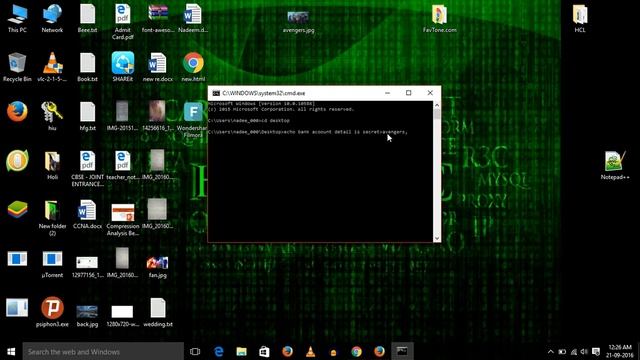
Task: Click the cmd window scroll down arrow
Action: point(437,238)
